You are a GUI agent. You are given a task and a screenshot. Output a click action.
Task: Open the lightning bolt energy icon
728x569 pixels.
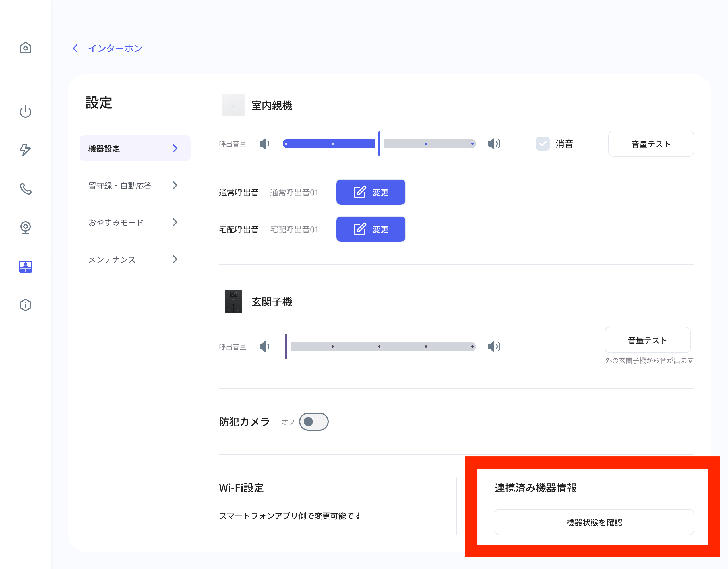[25, 150]
